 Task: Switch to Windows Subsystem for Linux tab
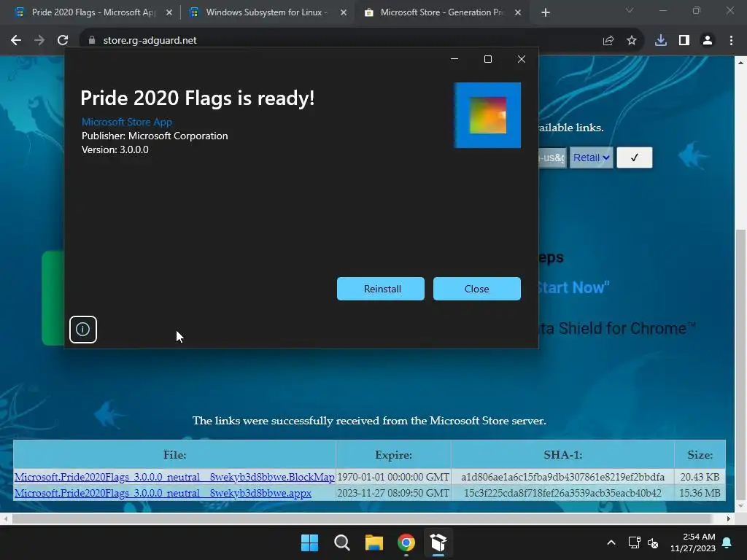click(267, 12)
